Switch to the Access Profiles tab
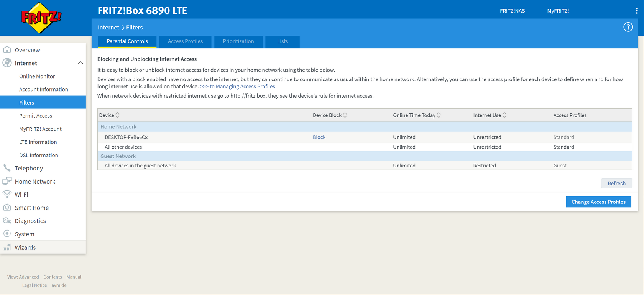644x295 pixels. 185,41
